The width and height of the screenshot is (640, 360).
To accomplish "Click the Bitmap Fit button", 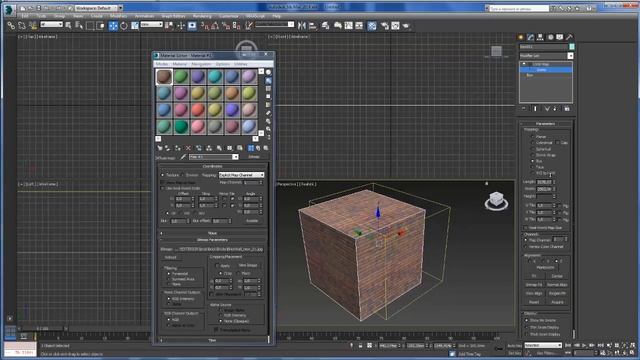I will [534, 285].
